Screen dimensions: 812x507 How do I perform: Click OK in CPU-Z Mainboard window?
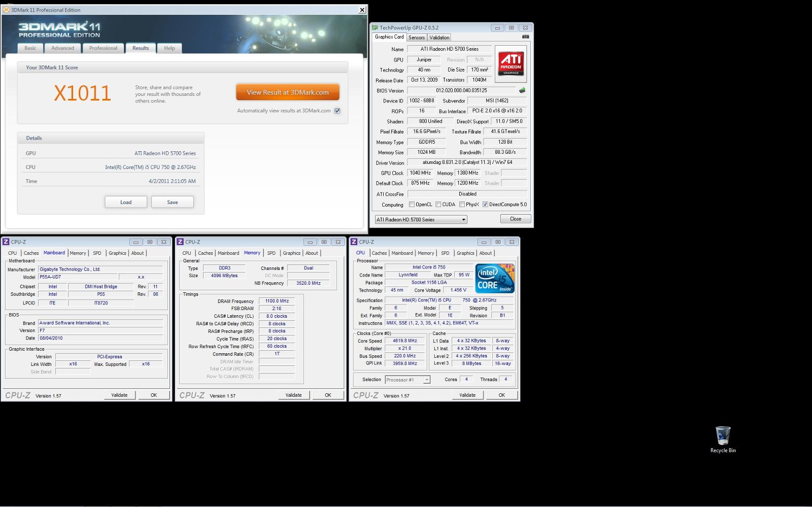pyautogui.click(x=154, y=395)
